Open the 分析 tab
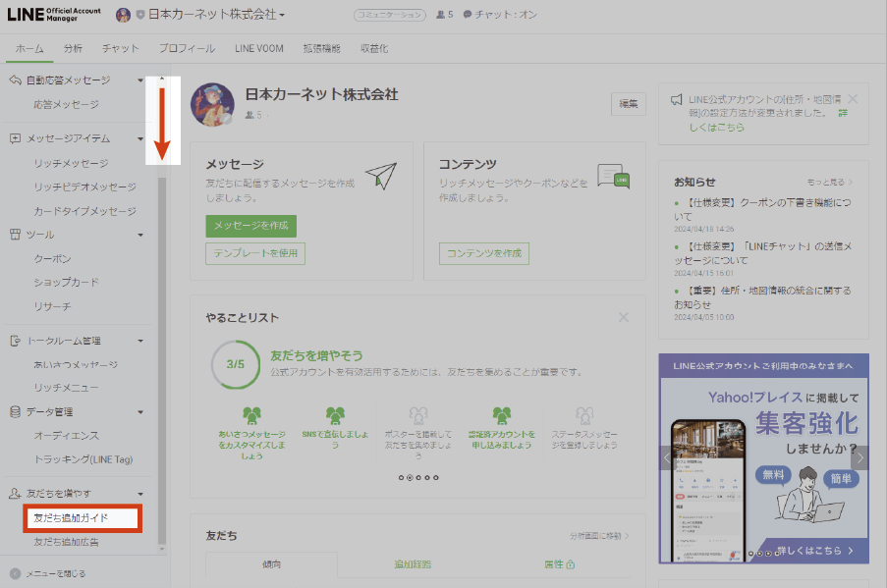Screen dimensions: 887x588 pyautogui.click(x=73, y=49)
